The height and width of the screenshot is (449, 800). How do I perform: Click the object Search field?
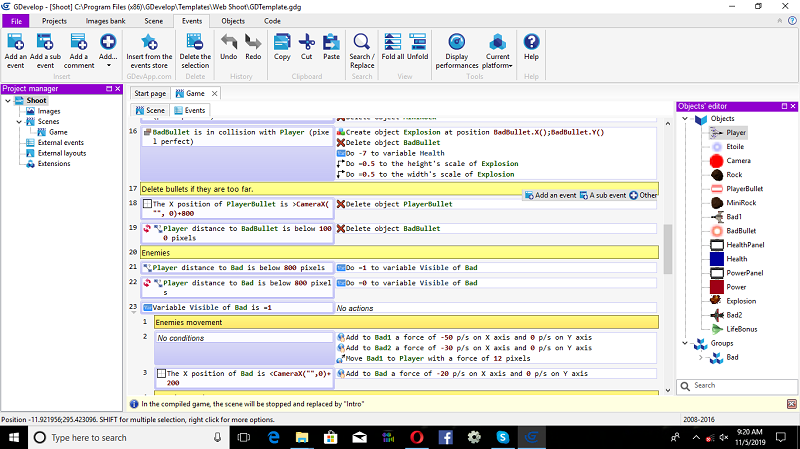tap(738, 385)
